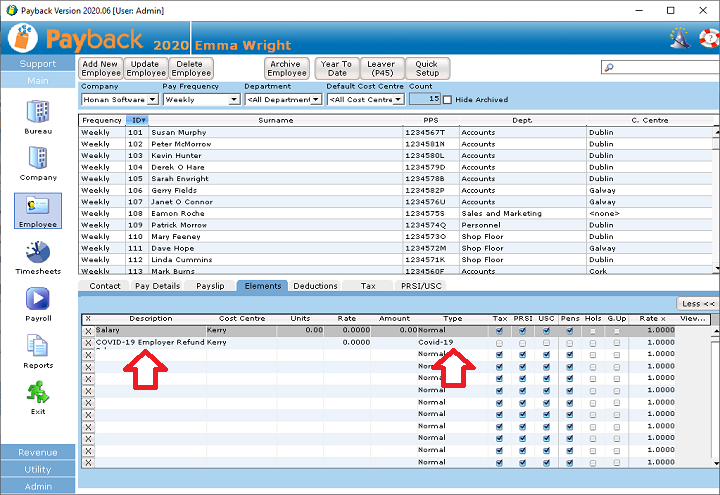Expand the Company dropdown
Screen dimensions: 720x495
[x=152, y=99]
